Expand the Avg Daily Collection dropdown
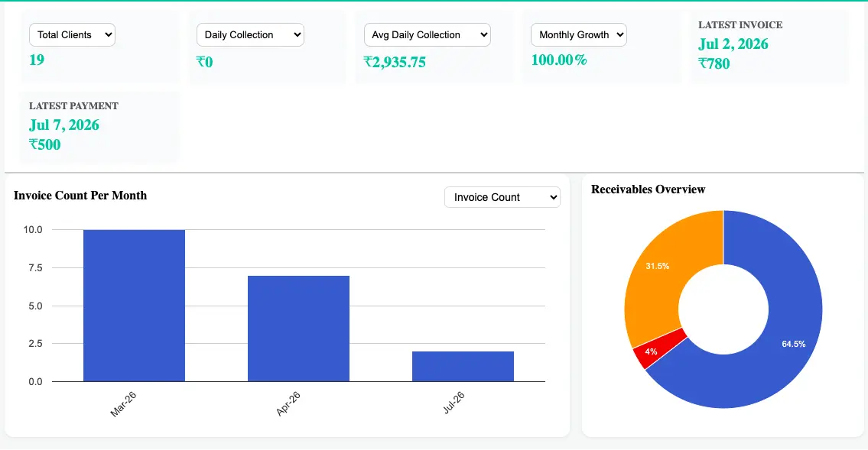Viewport: 868px width, 450px height. tap(427, 35)
